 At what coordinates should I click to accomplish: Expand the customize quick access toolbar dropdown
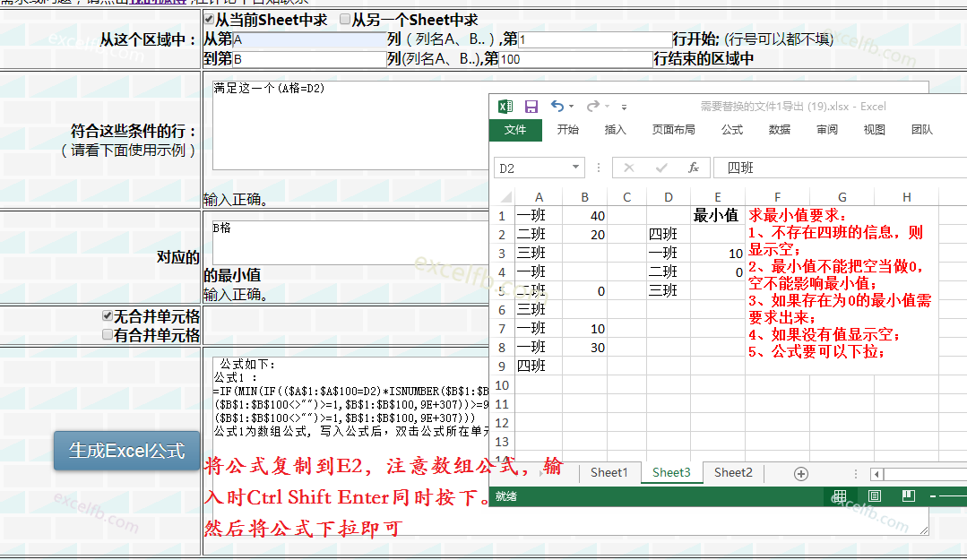click(625, 108)
